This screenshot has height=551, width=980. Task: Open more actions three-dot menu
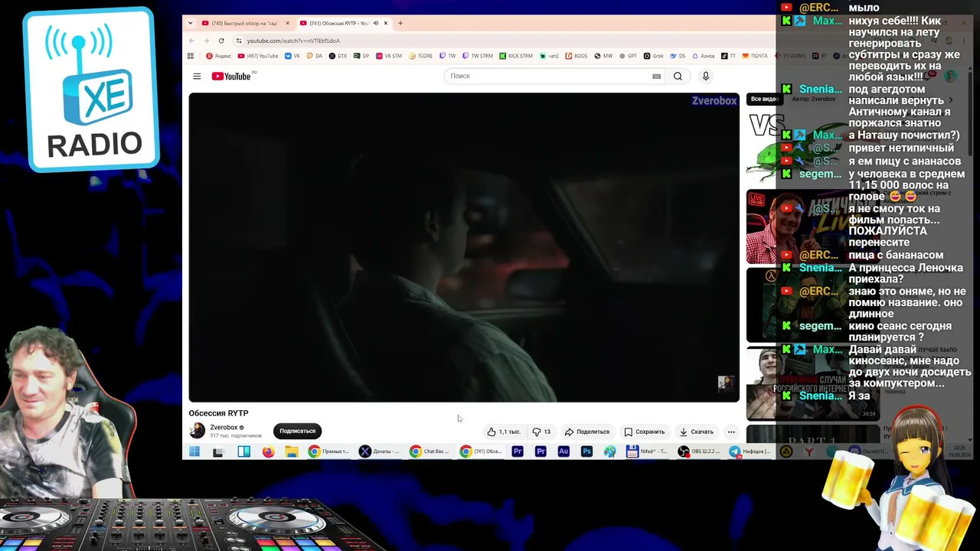[x=731, y=432]
